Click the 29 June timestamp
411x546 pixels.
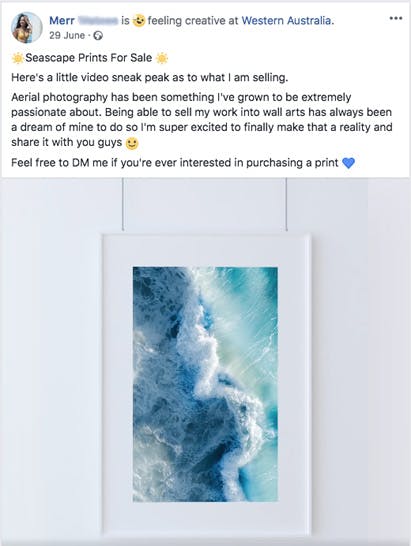click(x=67, y=36)
